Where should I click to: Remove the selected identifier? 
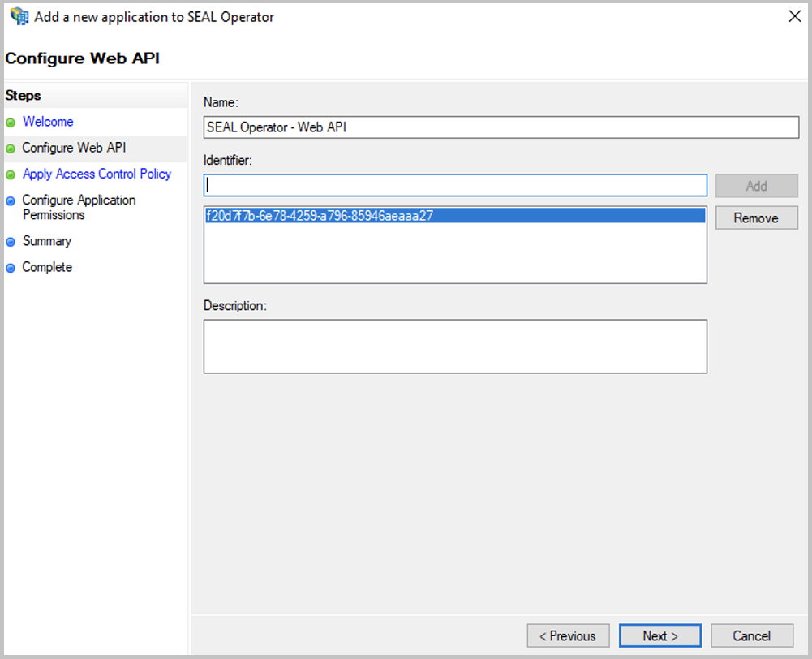(755, 218)
